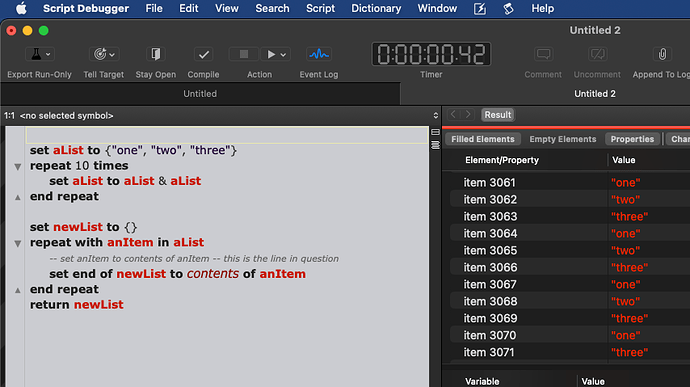Screen dimensions: 690x387
Task: Click the commented line in question
Action: click(194, 259)
